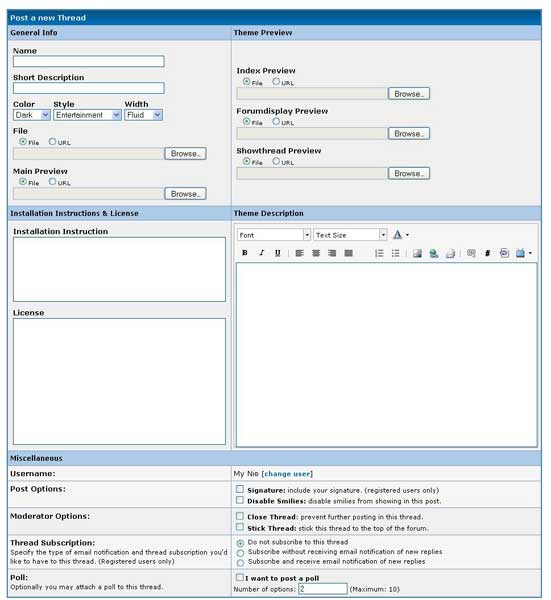
Task: Enable the Signature checkbox in Post Options
Action: click(240, 489)
